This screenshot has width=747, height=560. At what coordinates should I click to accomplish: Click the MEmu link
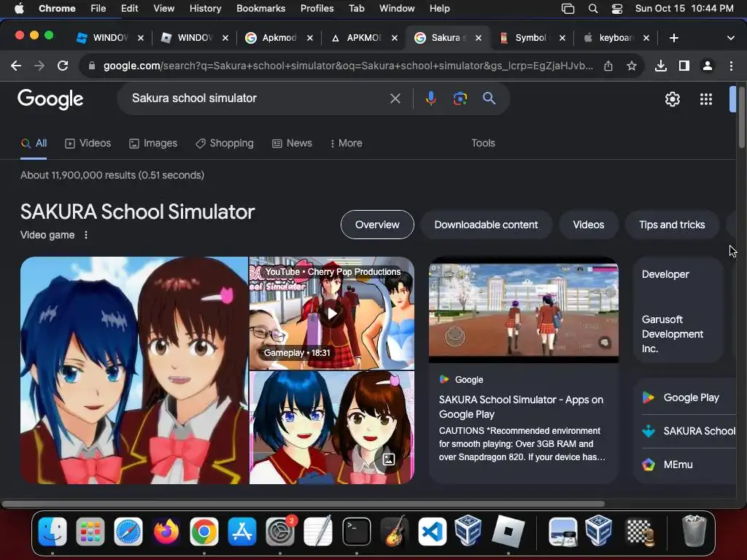coord(668,464)
